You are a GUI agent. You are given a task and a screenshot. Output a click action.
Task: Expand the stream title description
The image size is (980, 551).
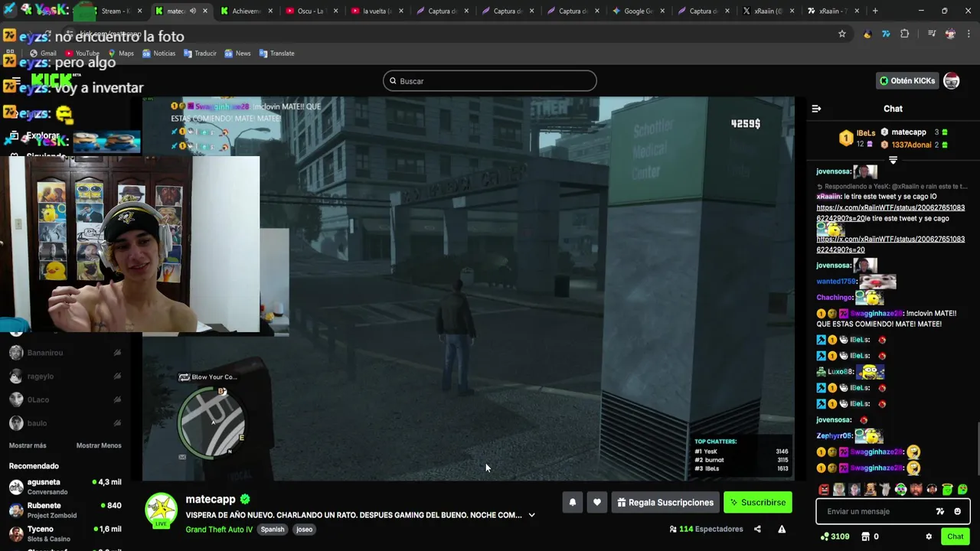[x=531, y=515]
